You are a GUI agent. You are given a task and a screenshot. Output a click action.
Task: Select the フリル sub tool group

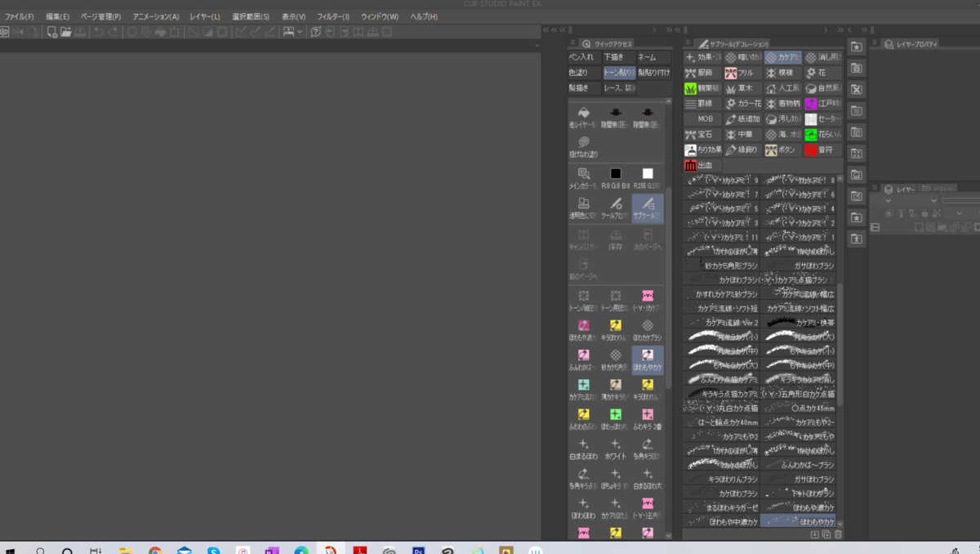coord(743,73)
